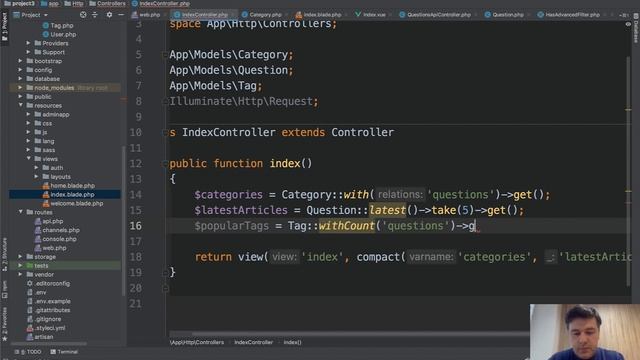This screenshot has width=640, height=360.
Task: Select Tag.php in the Project tree
Action: (58, 25)
